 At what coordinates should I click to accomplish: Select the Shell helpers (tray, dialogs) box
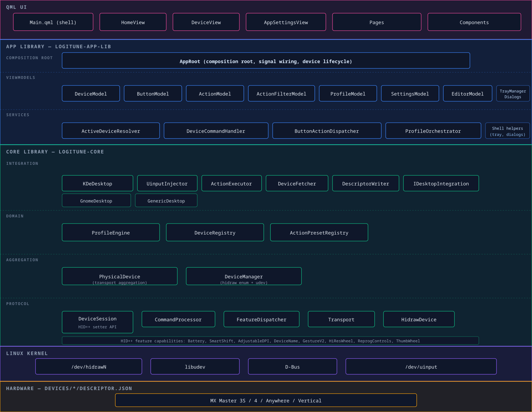[508, 131]
